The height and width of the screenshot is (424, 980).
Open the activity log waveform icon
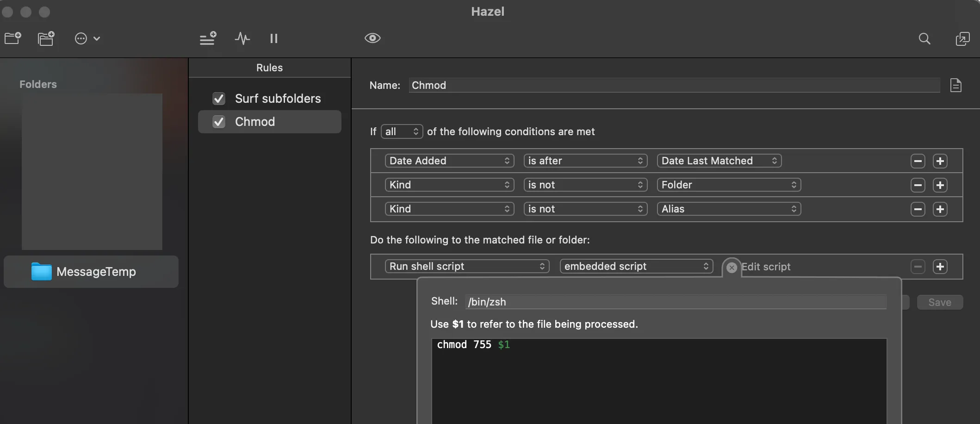242,38
